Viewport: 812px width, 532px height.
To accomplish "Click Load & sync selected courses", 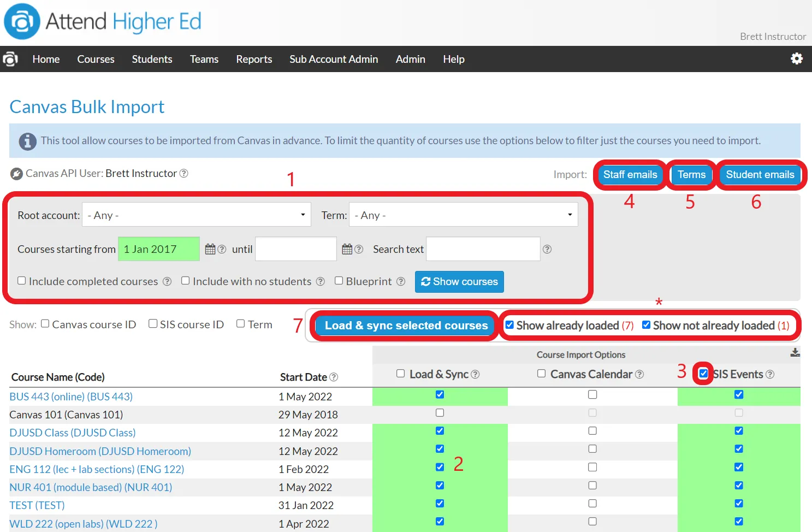I will [406, 326].
